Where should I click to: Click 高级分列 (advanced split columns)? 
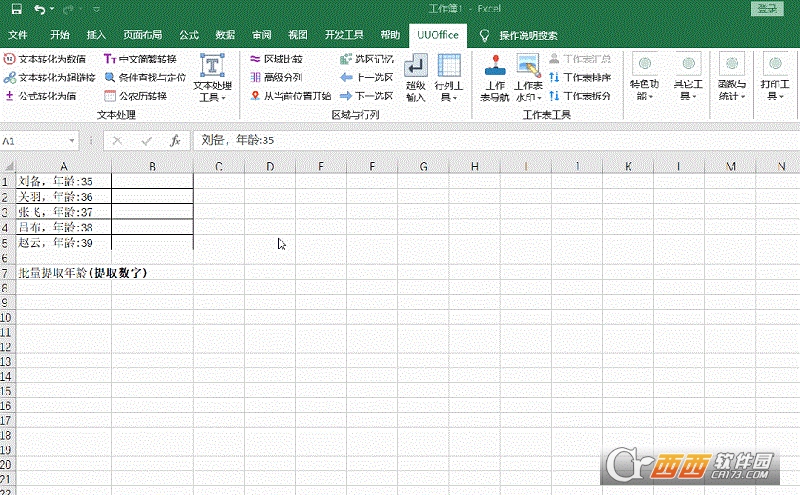pos(276,78)
